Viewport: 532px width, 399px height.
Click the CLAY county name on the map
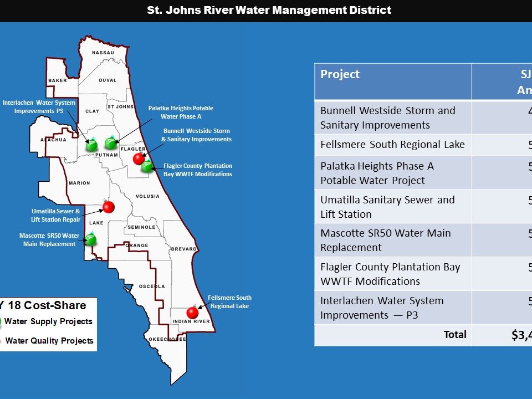pyautogui.click(x=93, y=111)
